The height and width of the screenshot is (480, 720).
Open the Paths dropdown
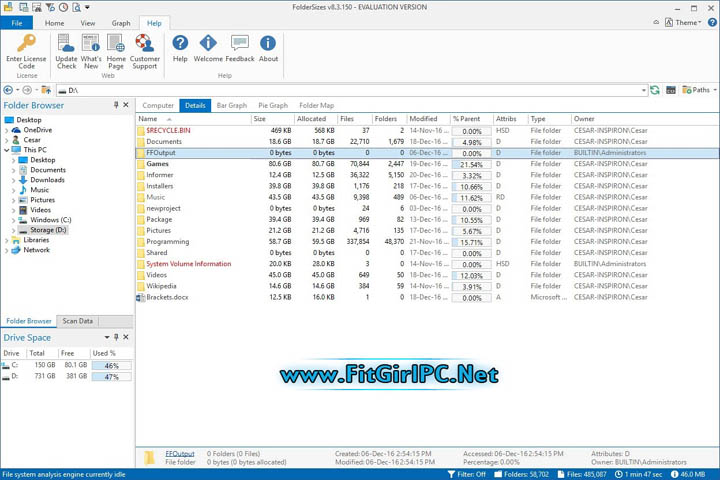click(698, 90)
